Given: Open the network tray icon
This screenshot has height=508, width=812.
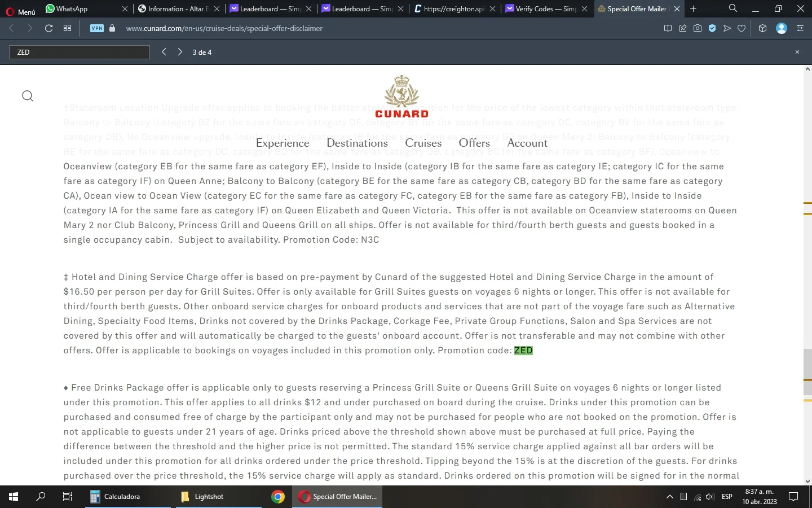Looking at the screenshot, I should pyautogui.click(x=698, y=497).
